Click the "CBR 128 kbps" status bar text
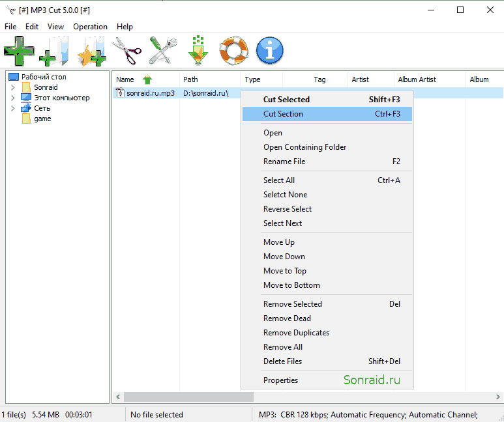Image resolution: width=504 pixels, height=422 pixels. tap(304, 415)
